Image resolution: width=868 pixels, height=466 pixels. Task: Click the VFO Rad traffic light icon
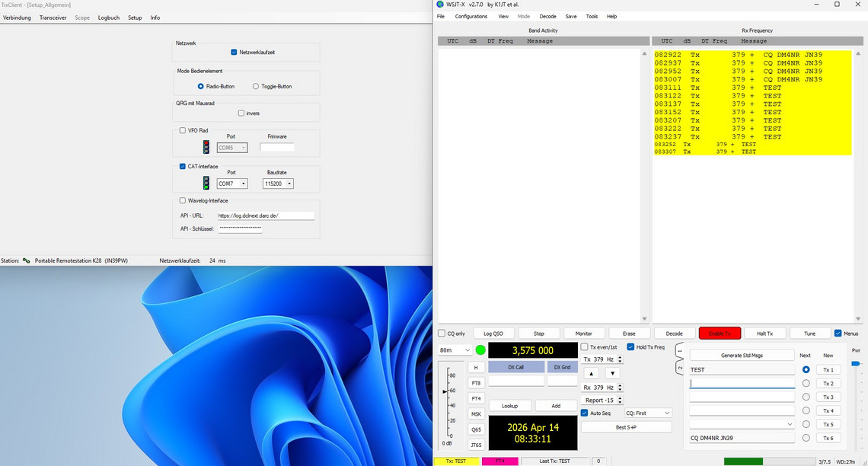coord(206,147)
